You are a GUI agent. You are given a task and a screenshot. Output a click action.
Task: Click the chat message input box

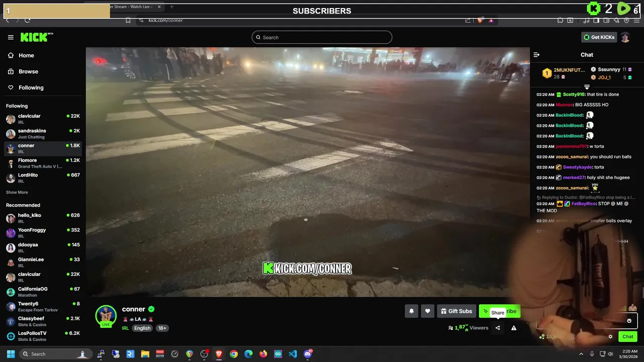(x=586, y=321)
